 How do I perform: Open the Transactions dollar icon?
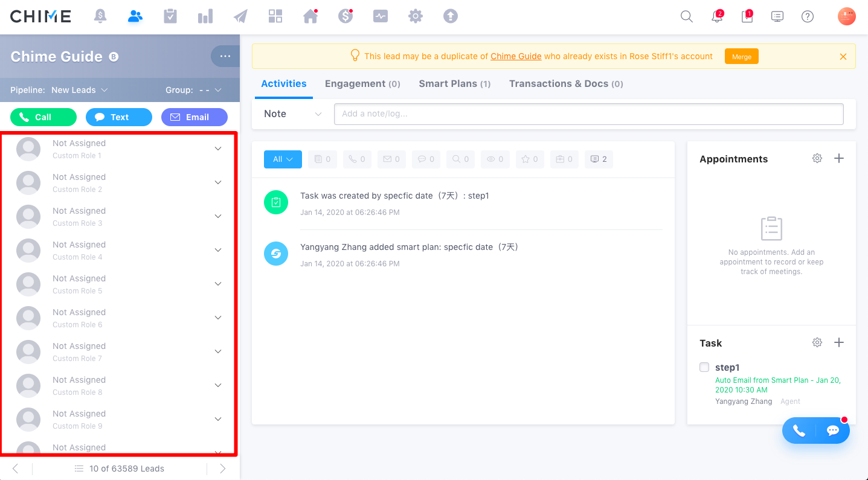[346, 16]
